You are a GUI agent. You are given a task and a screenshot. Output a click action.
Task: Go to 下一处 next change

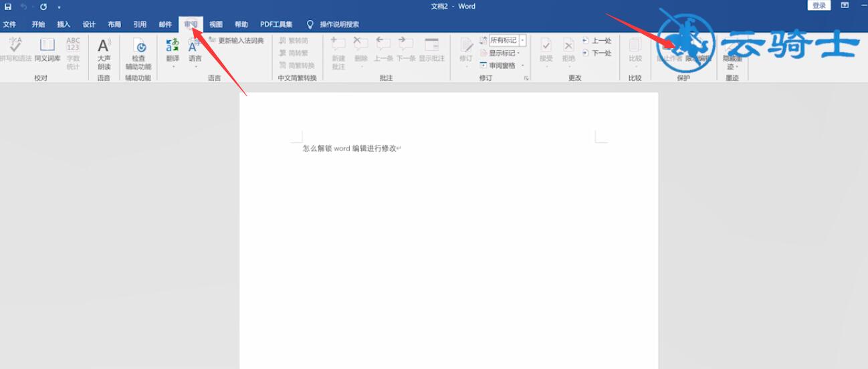596,53
